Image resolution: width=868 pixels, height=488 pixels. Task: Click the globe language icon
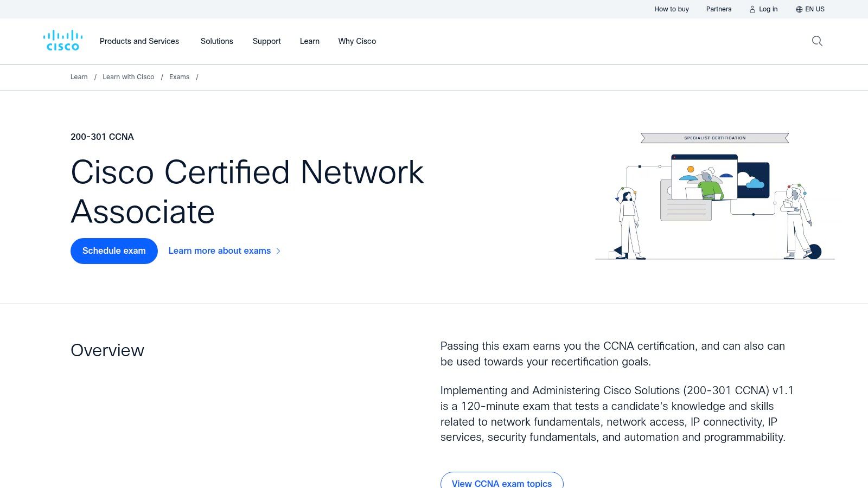point(799,9)
